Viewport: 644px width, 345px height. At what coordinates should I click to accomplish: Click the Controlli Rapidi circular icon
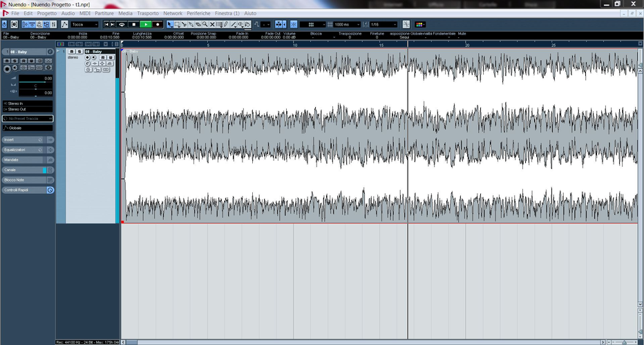point(50,190)
